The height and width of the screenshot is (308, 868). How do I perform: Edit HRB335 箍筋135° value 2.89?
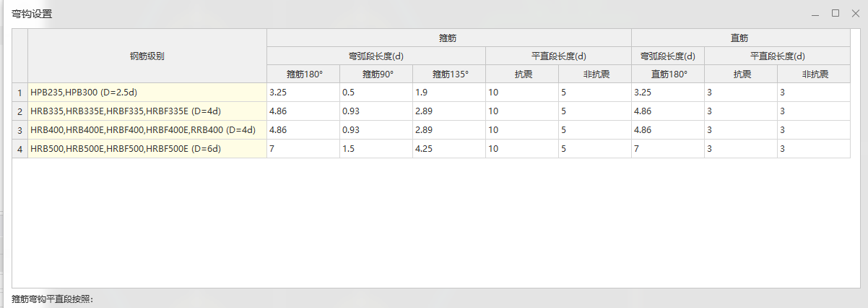[449, 111]
